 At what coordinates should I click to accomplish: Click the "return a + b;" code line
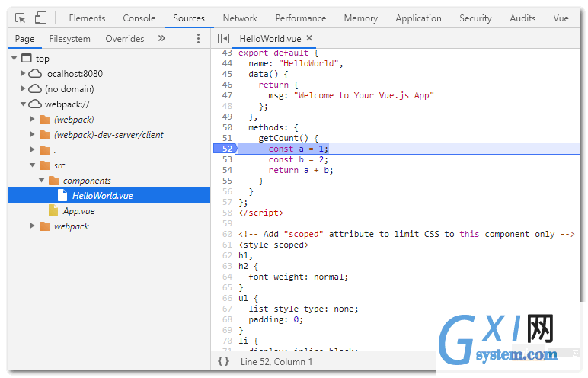301,171
